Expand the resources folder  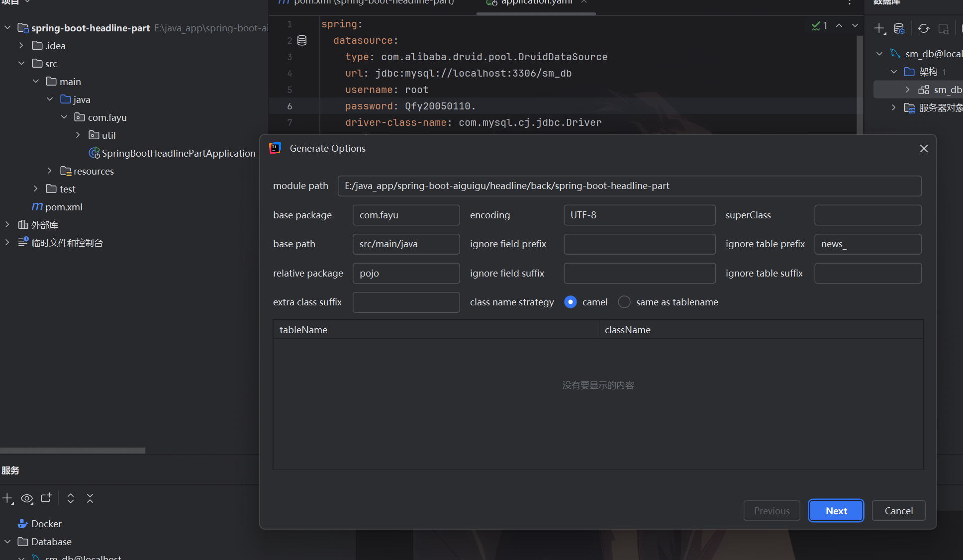[50, 171]
